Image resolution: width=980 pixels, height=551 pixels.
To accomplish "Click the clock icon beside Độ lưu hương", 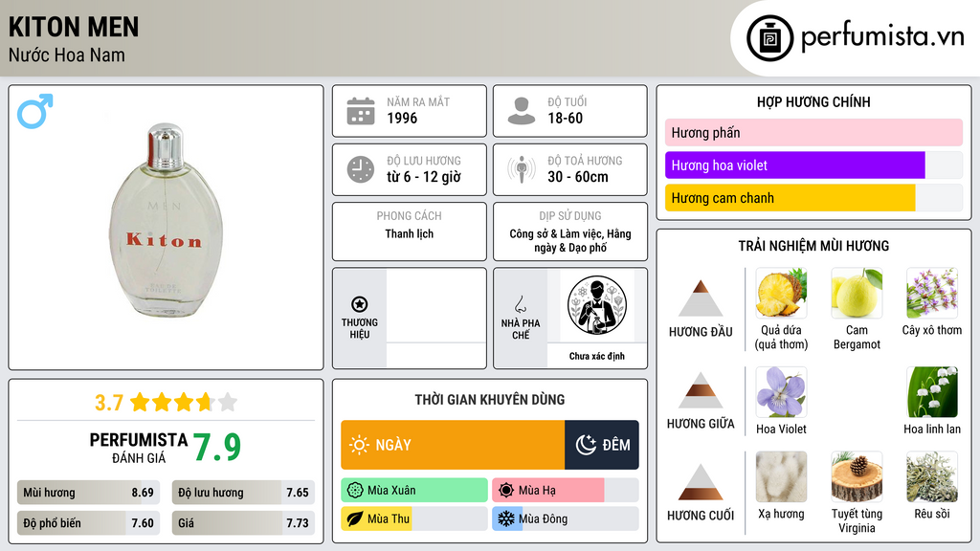I will 361,169.
